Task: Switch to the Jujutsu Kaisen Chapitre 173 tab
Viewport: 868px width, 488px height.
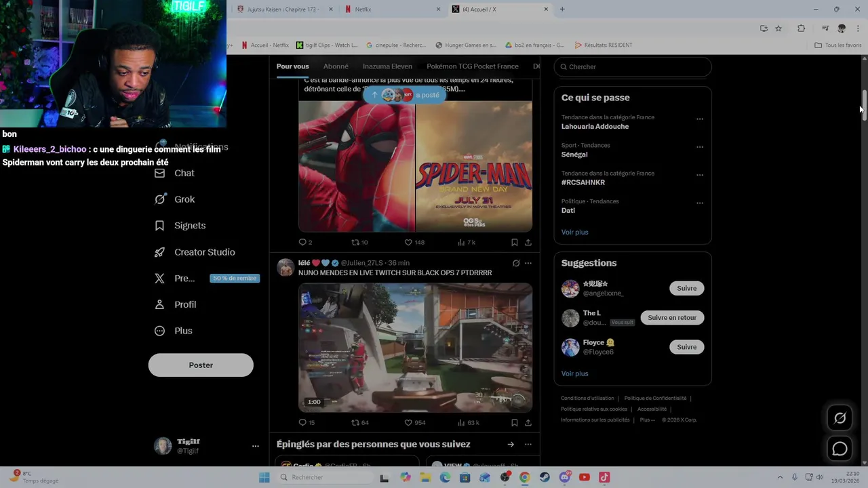Action: [x=284, y=9]
